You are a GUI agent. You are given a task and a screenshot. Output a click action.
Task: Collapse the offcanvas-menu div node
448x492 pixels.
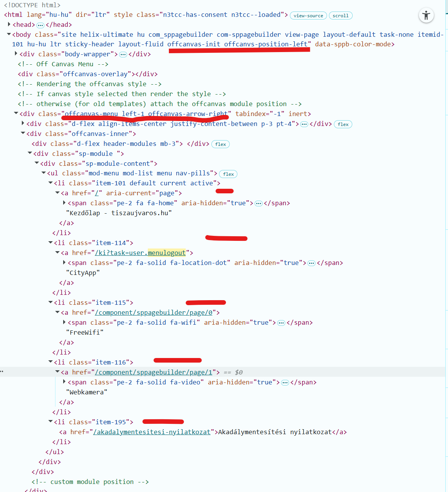click(16, 114)
